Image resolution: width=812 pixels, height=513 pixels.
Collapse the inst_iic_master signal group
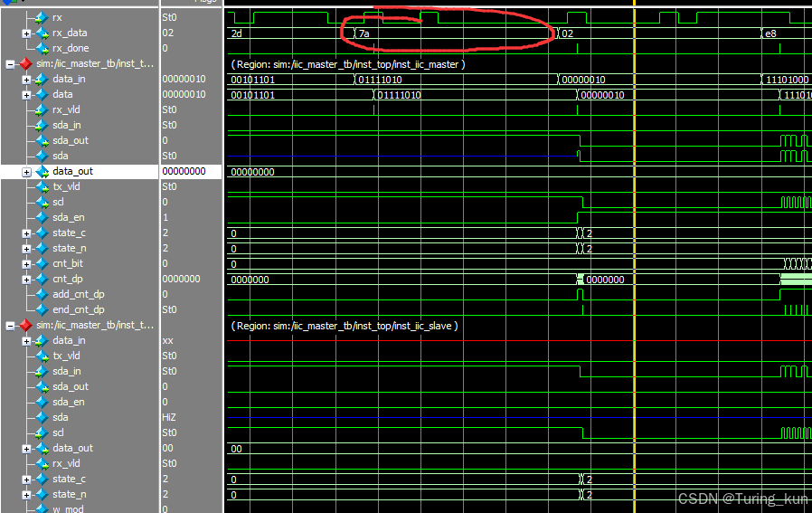click(x=10, y=65)
